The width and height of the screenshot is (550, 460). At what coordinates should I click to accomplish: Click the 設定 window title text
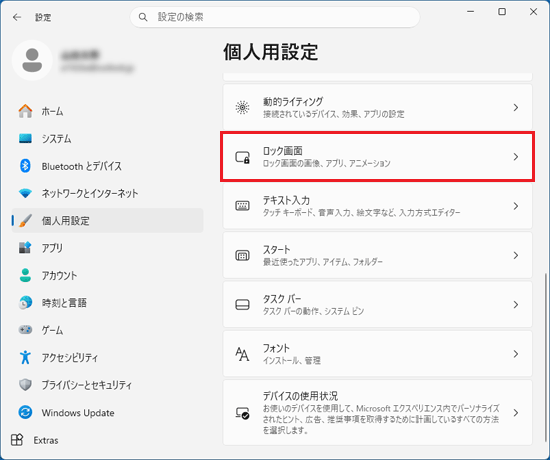(x=43, y=17)
